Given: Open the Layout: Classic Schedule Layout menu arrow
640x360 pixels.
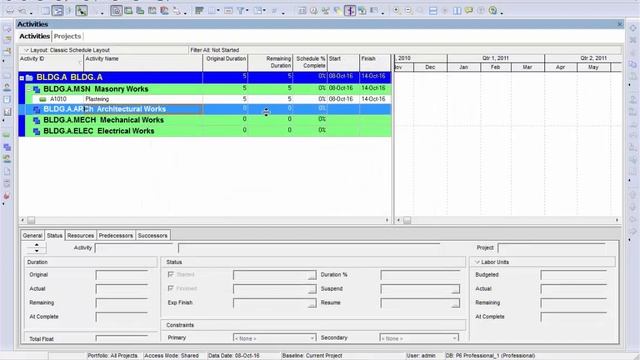Looking at the screenshot, I should coord(26,50).
